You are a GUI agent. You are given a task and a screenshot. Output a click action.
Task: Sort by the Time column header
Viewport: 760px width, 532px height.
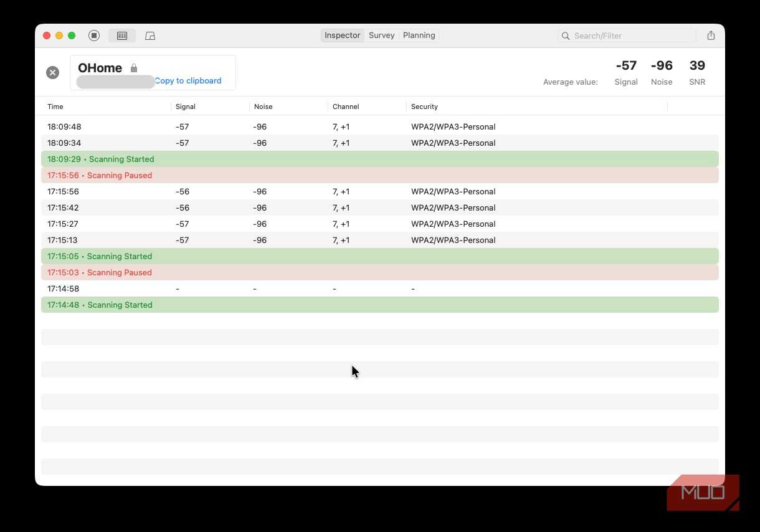tap(55, 107)
